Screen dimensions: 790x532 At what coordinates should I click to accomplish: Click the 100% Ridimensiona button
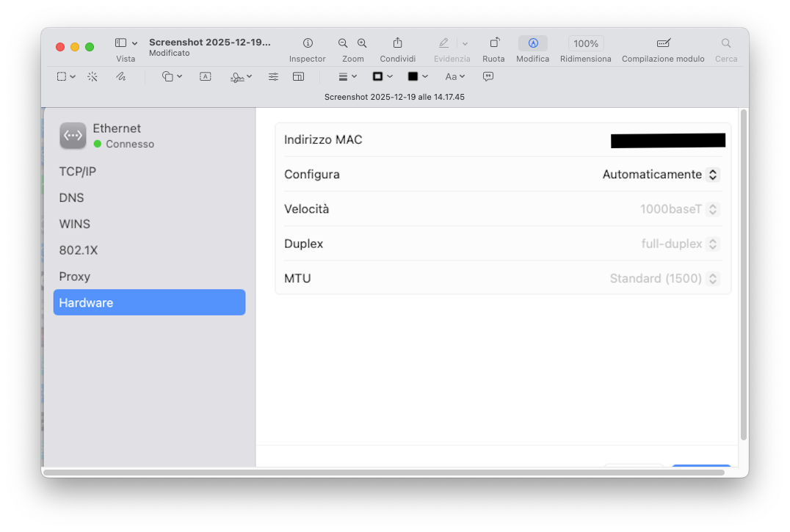[x=585, y=44]
